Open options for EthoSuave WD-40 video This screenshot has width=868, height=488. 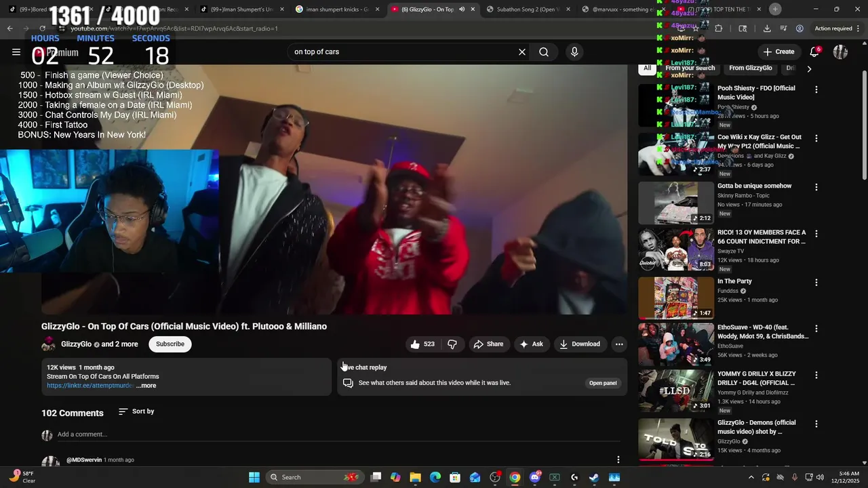point(816,329)
